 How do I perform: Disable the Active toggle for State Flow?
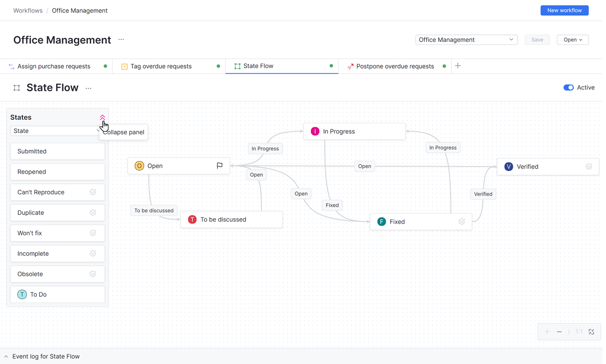(568, 87)
